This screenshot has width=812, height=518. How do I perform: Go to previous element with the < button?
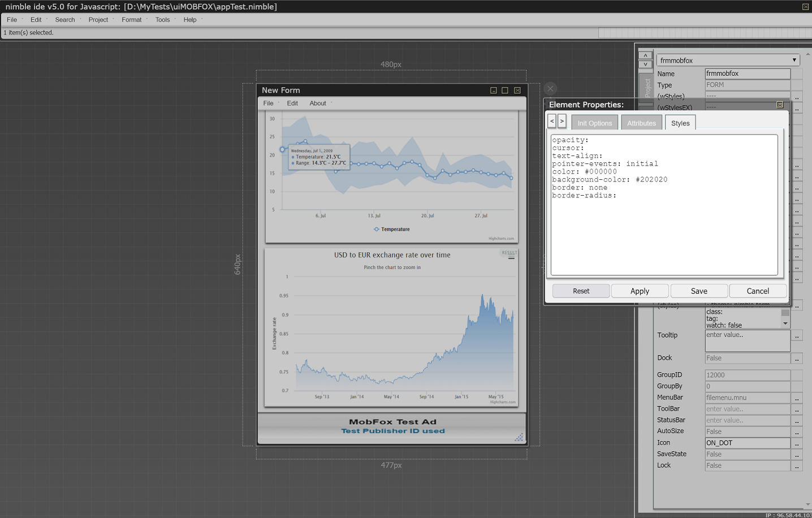[552, 121]
